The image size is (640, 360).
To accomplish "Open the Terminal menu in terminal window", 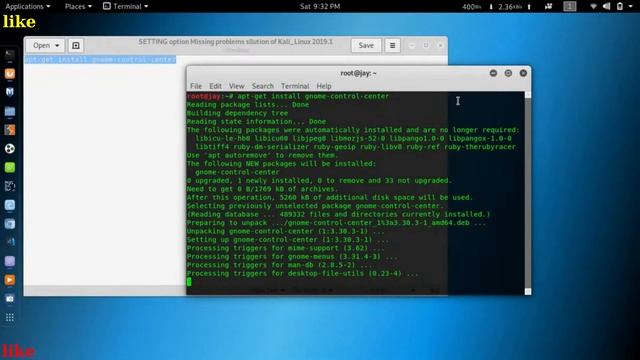I will [295, 86].
